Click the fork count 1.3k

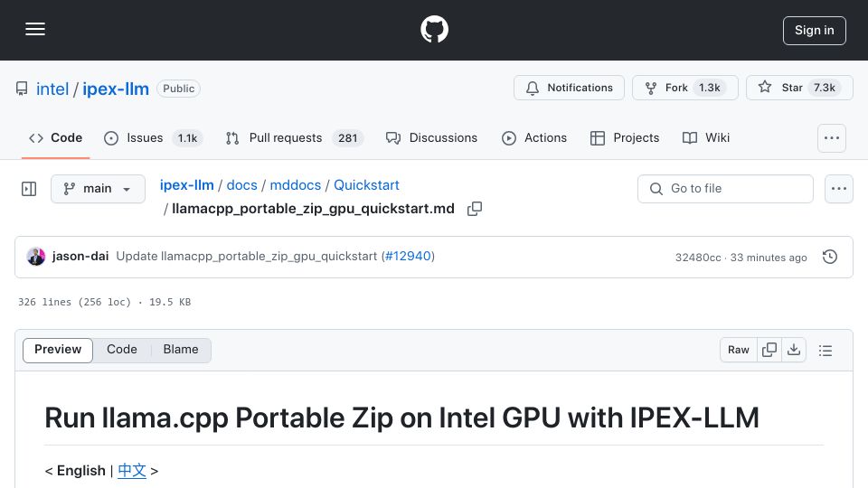coord(710,88)
